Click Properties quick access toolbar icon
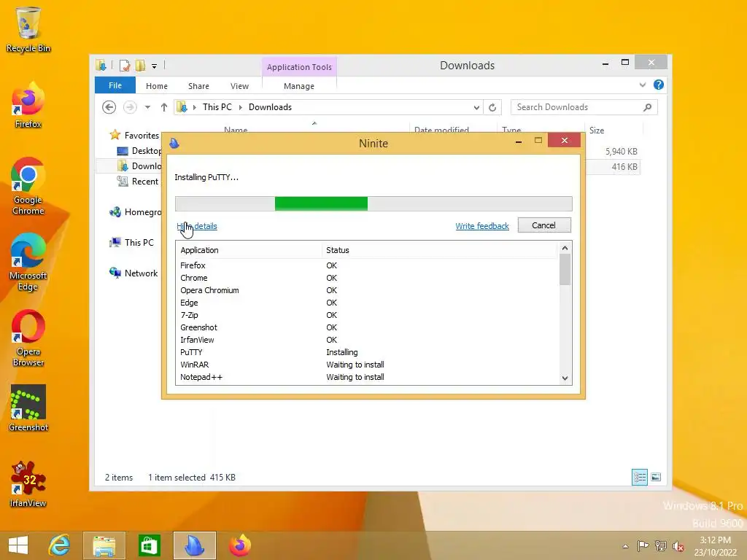 (x=125, y=65)
